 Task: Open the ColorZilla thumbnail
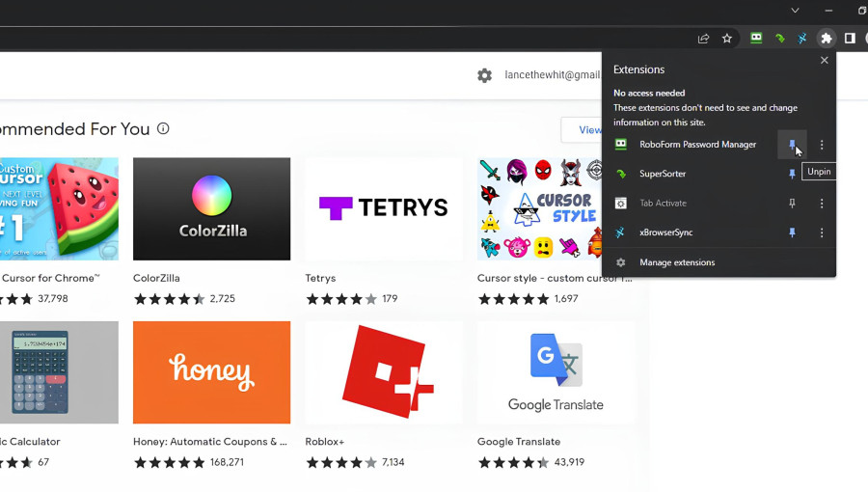211,208
